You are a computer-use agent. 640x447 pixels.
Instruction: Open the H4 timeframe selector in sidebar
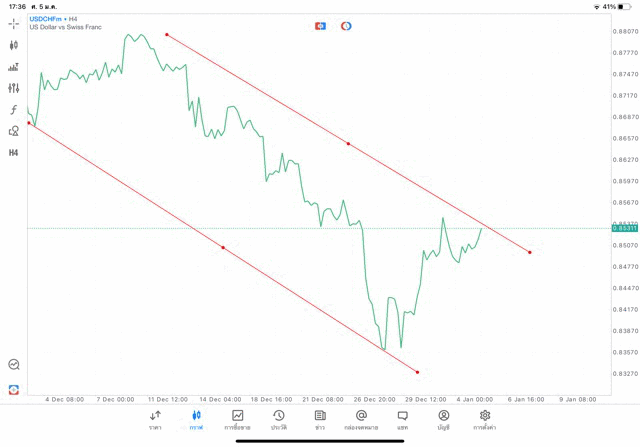click(x=14, y=153)
